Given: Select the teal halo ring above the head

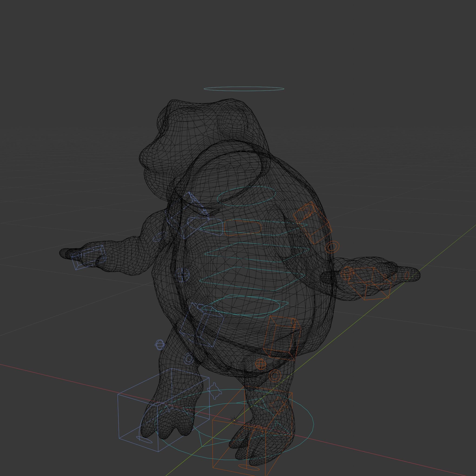Looking at the screenshot, I should 244,89.
